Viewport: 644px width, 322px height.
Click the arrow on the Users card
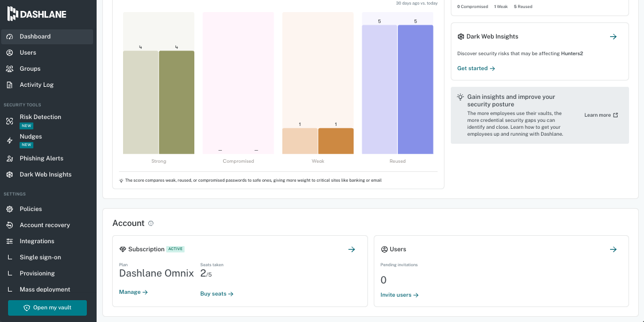613,250
